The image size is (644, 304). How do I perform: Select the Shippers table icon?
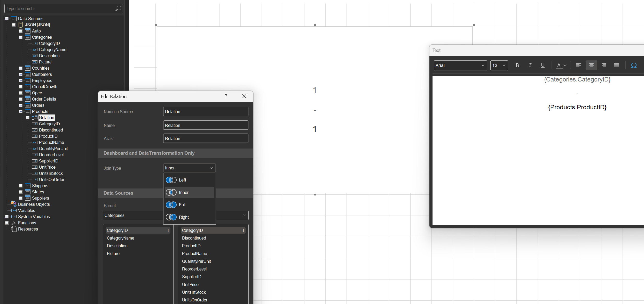click(x=28, y=186)
